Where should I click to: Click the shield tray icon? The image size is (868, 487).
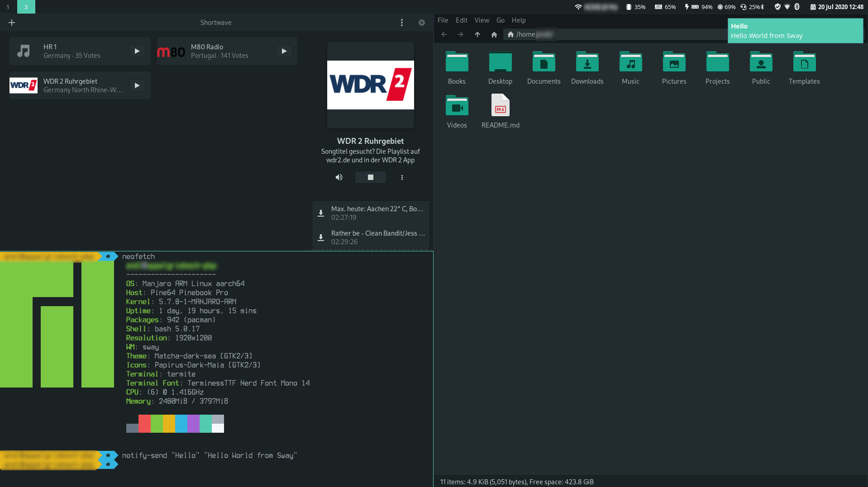click(777, 7)
